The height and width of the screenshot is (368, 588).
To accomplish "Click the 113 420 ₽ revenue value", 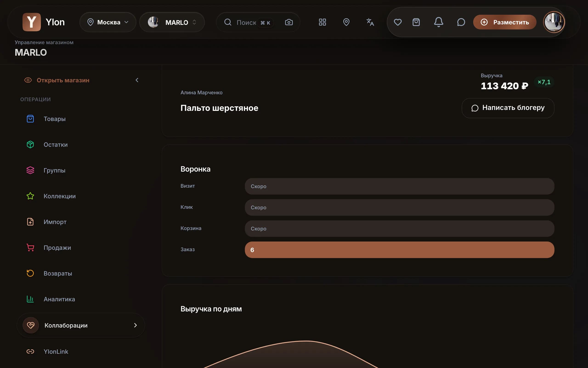I will point(504,86).
